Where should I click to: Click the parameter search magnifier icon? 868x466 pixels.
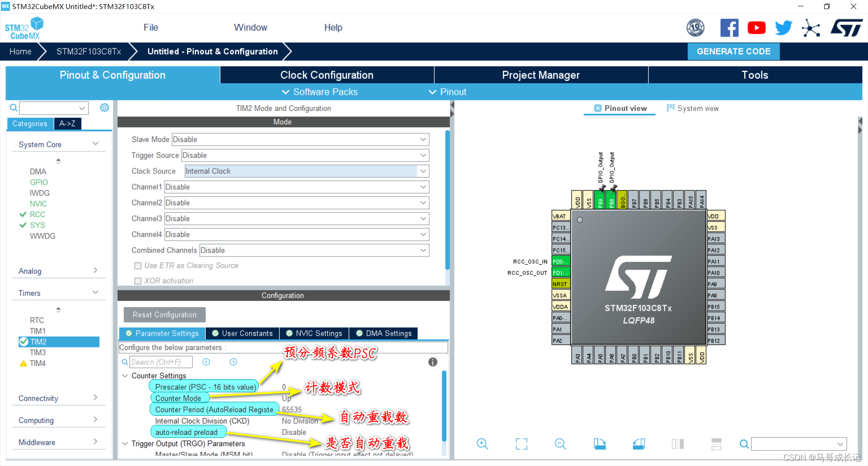[x=125, y=362]
